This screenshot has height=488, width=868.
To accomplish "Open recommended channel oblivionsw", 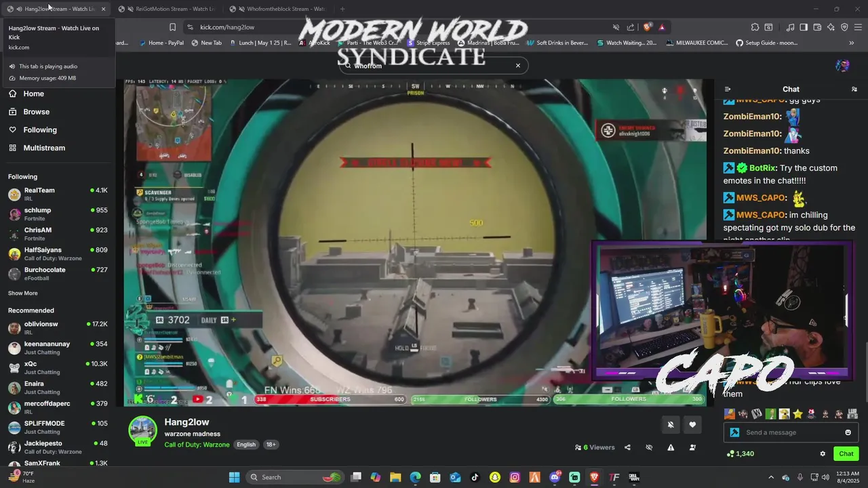I will click(x=58, y=328).
